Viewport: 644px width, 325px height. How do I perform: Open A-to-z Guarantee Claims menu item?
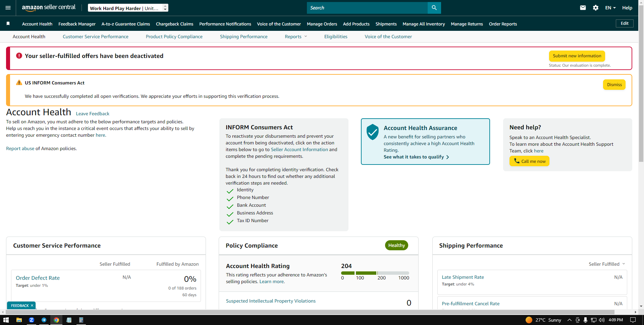[x=126, y=24]
